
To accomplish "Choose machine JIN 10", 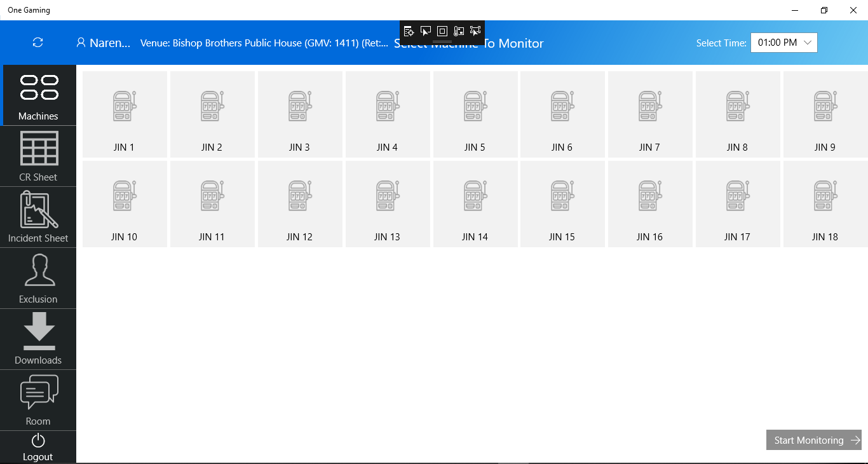I will pyautogui.click(x=125, y=203).
